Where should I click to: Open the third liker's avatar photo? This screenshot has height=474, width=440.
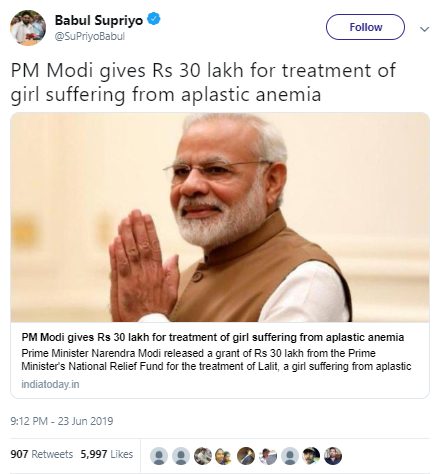click(x=203, y=456)
